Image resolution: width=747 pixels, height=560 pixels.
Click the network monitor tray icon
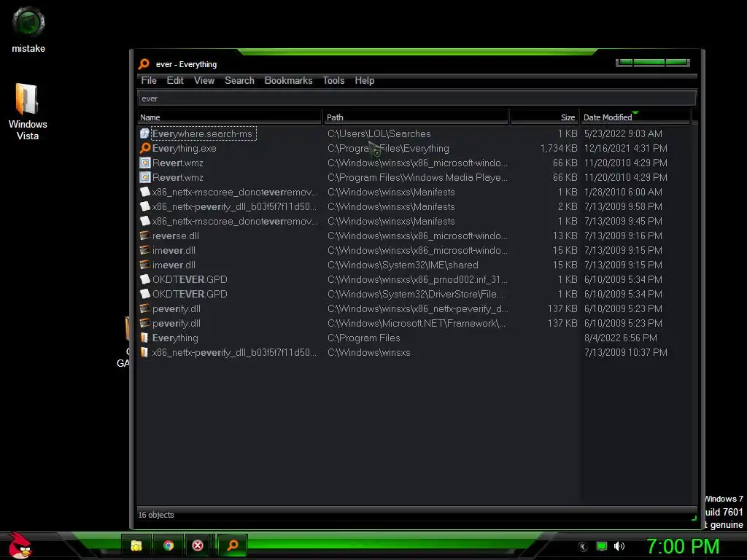(x=602, y=546)
